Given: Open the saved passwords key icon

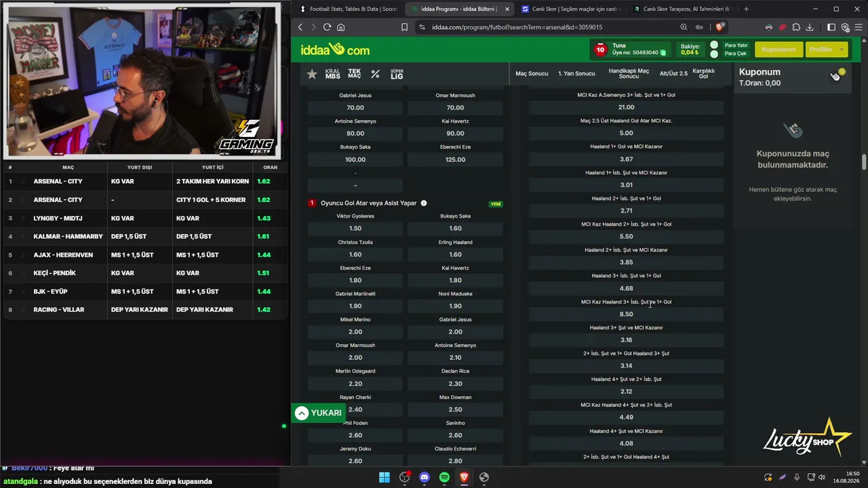Looking at the screenshot, I should pos(699,27).
